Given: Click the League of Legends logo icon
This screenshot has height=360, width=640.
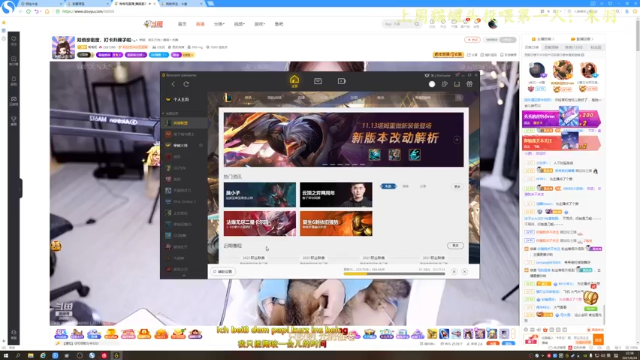Looking at the screenshot, I should click(x=228, y=98).
